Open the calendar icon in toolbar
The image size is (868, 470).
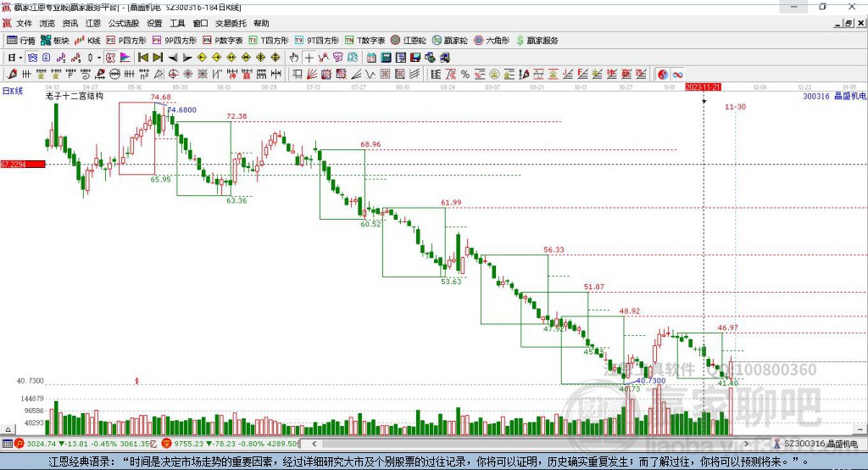click(x=371, y=58)
